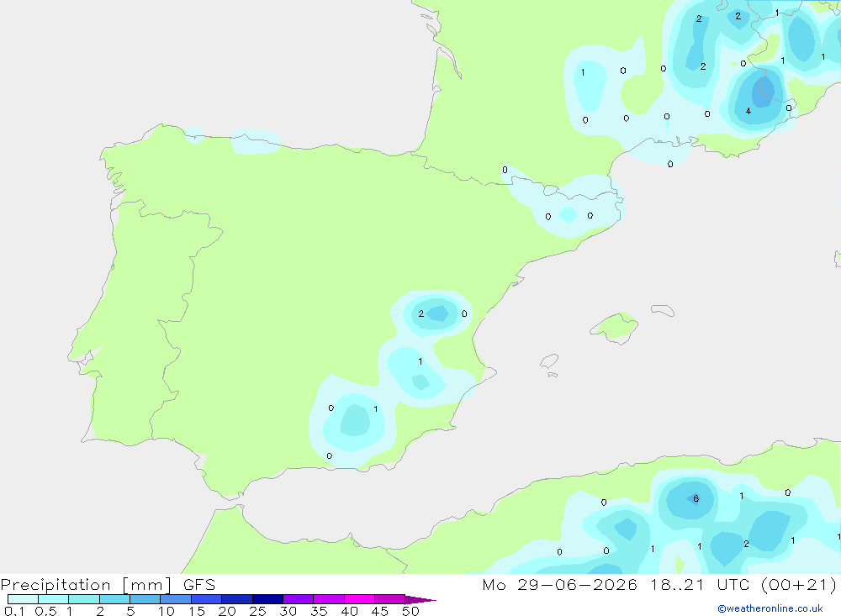The width and height of the screenshot is (841, 616).
Task: Click the 40–45 mm magenta legend swatch
Action: point(359,599)
